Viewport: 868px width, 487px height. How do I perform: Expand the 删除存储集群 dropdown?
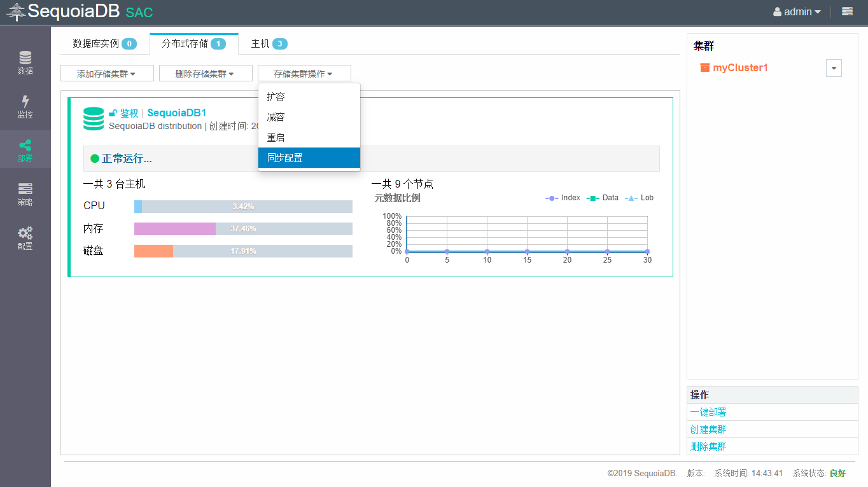(206, 74)
